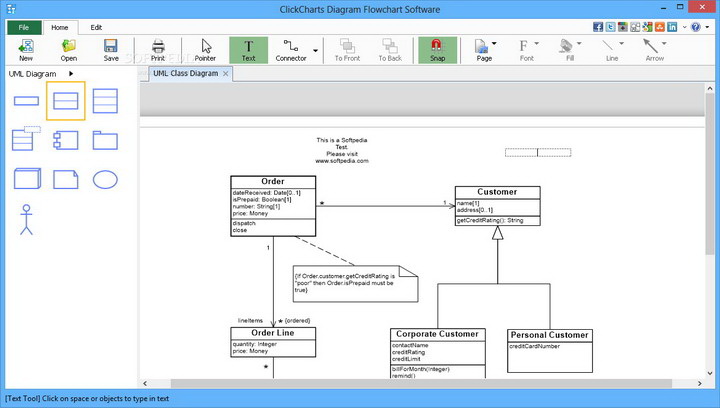The image size is (720, 408).
Task: Switch to the Home ribbon tab
Action: 60,28
